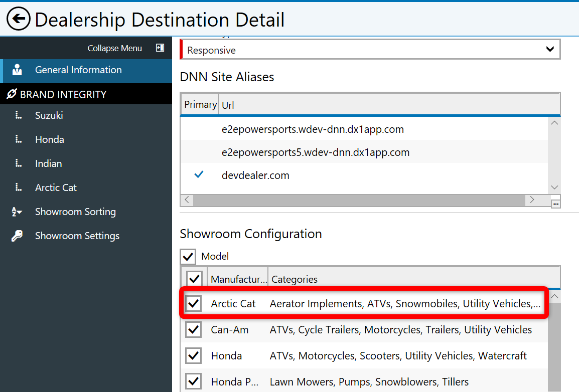This screenshot has width=579, height=392.
Task: Click the Honda P... manufacturer cell
Action: pyautogui.click(x=234, y=381)
